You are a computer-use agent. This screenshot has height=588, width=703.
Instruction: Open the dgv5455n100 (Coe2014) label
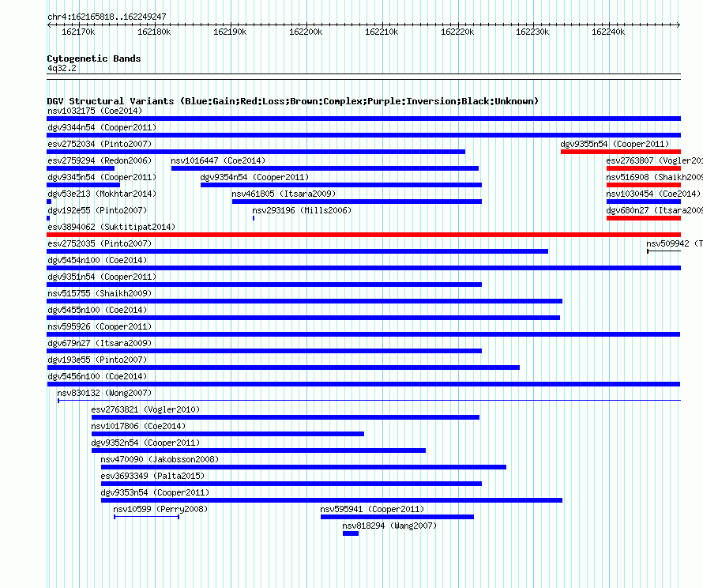tap(97, 310)
